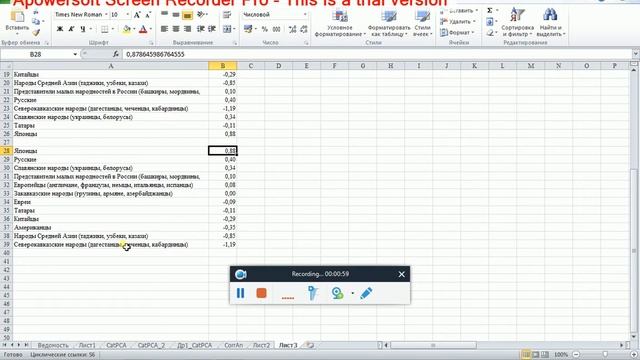Increase indent

pos(212,29)
